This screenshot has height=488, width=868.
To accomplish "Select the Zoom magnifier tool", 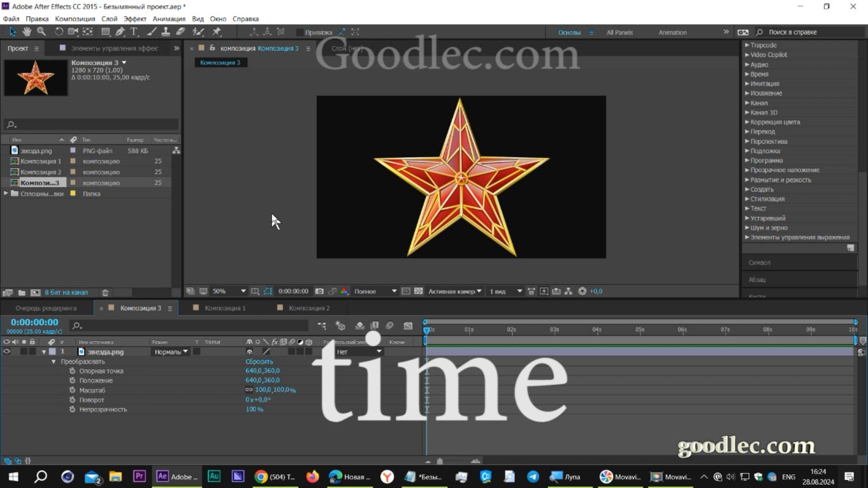I will [x=41, y=32].
